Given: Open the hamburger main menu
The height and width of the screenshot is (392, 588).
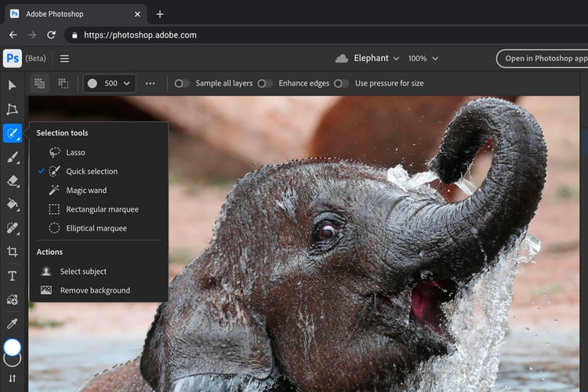Looking at the screenshot, I should [64, 59].
